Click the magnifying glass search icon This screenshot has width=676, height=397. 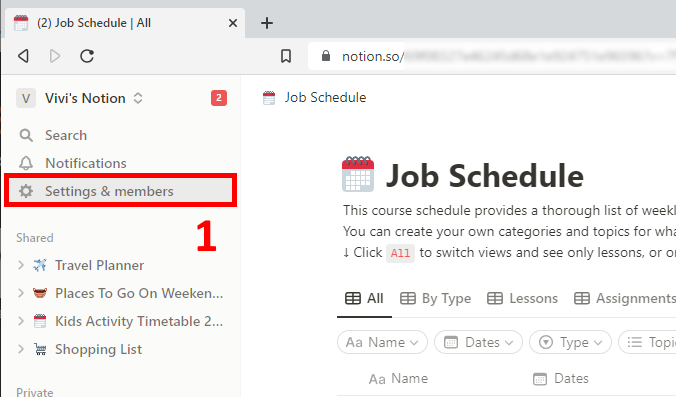[x=26, y=135]
